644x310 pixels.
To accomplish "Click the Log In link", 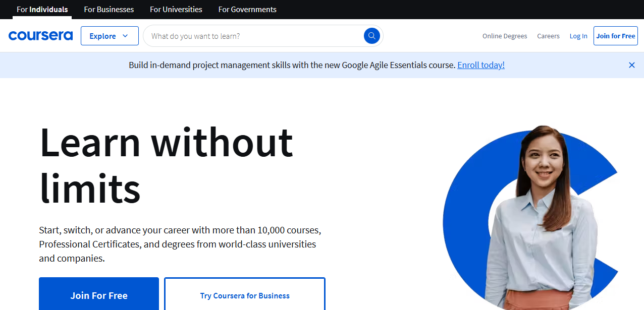I will tap(578, 36).
